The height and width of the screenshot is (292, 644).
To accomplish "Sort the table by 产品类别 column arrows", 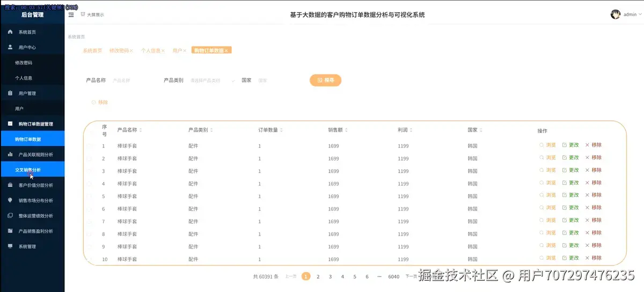I will pos(211,130).
